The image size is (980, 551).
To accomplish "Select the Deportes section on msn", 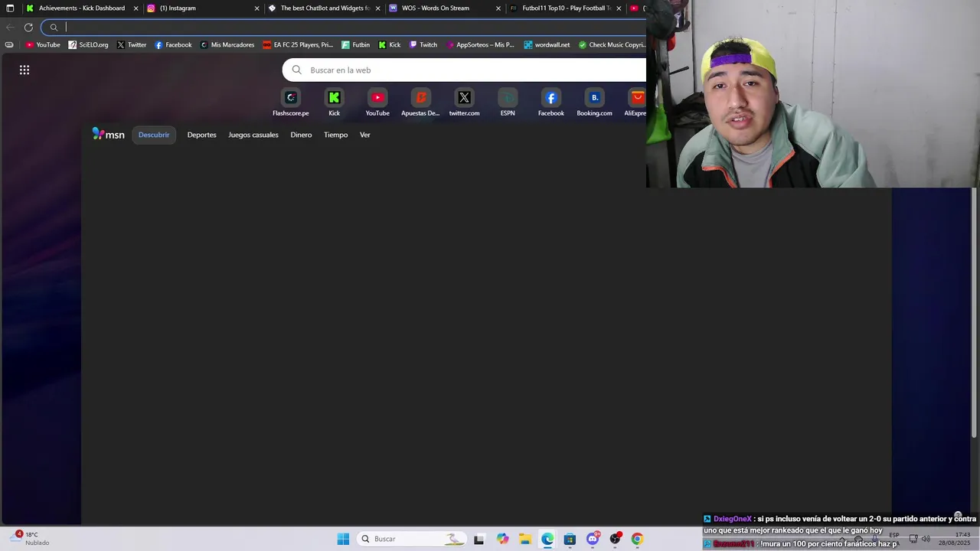I will coord(202,135).
